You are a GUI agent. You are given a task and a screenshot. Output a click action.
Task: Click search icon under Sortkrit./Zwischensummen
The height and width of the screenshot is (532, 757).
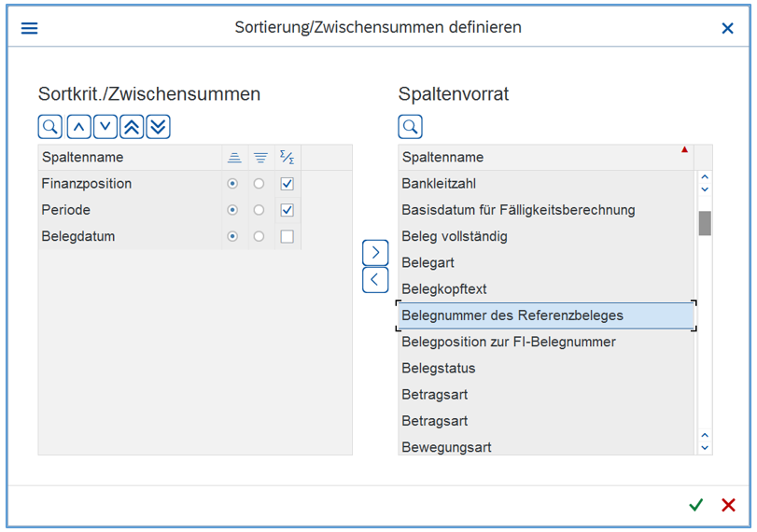pyautogui.click(x=49, y=126)
